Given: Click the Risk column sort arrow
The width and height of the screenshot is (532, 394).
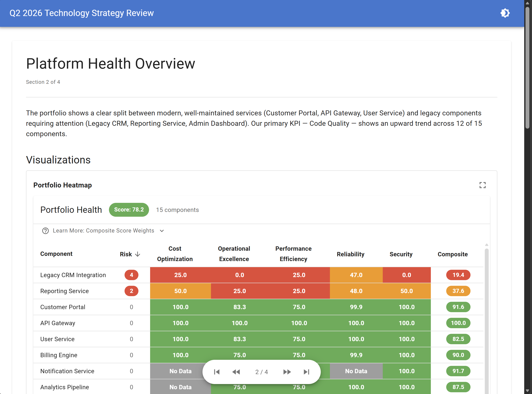Looking at the screenshot, I should (x=138, y=254).
